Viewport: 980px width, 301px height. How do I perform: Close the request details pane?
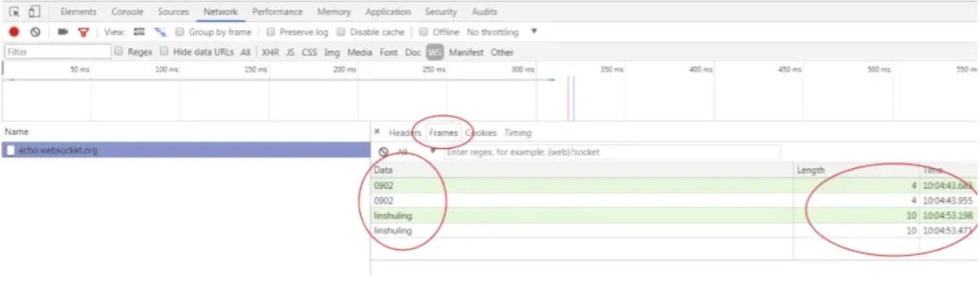pos(377,132)
